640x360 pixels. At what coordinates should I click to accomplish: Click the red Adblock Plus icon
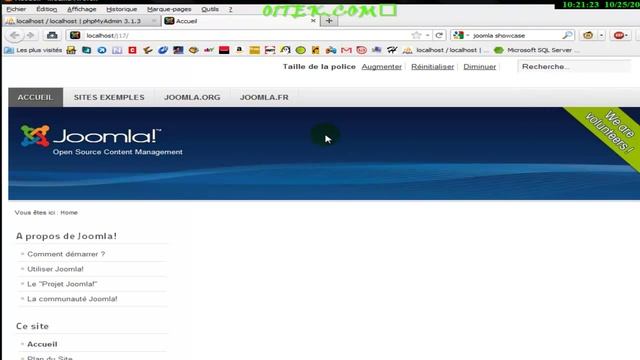[x=619, y=36]
